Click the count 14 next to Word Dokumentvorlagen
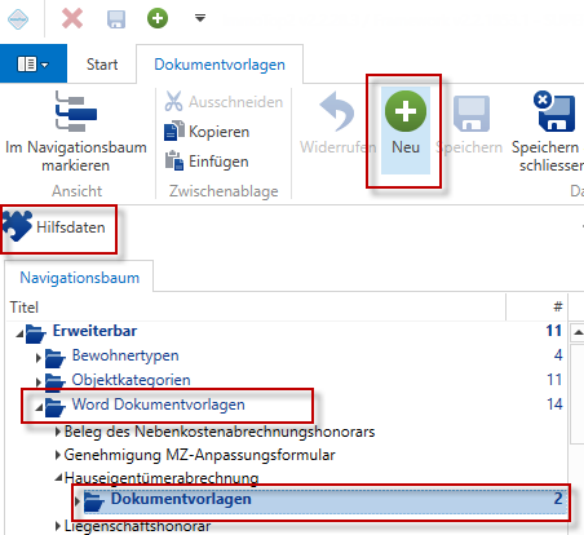The height and width of the screenshot is (535, 584). pyautogui.click(x=554, y=404)
